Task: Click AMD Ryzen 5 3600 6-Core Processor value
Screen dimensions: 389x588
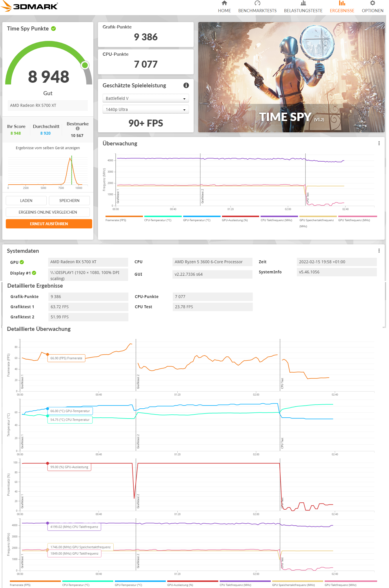Action: (x=212, y=262)
